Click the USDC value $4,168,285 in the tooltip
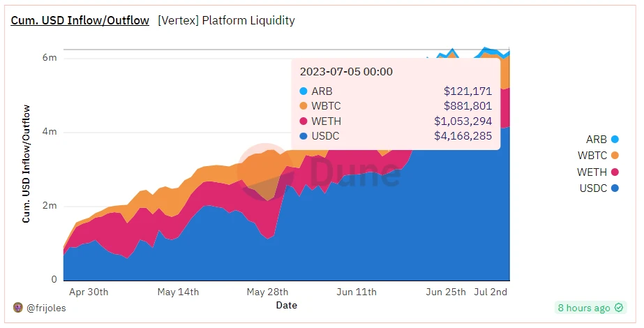The height and width of the screenshot is (328, 644). (463, 136)
